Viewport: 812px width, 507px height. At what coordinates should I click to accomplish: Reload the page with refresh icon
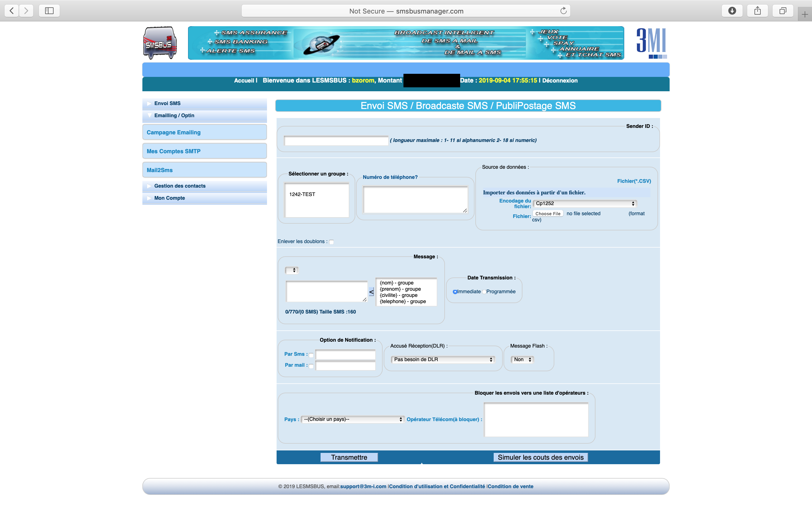coord(563,11)
